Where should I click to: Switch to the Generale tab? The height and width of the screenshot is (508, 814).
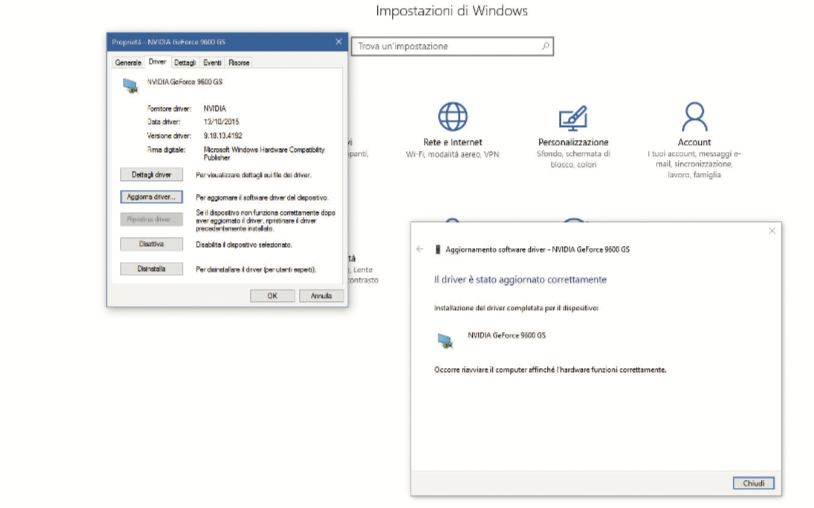(x=128, y=62)
